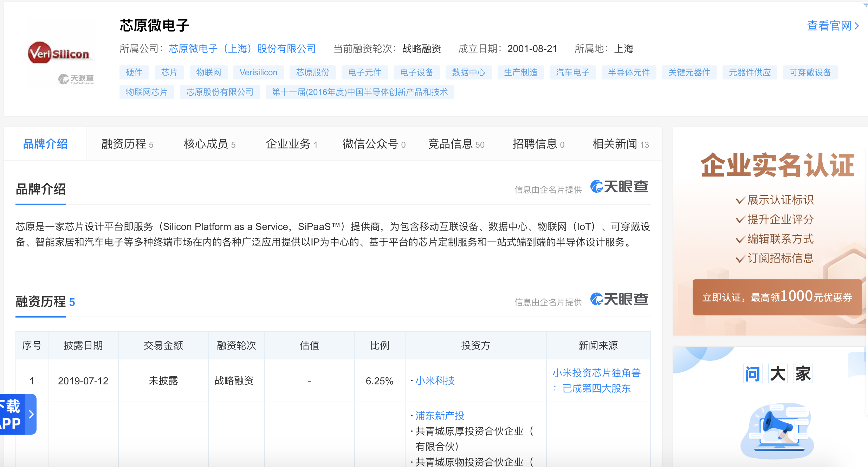Select the 可穿戴设备 tag
The image size is (868, 467).
(x=810, y=72)
